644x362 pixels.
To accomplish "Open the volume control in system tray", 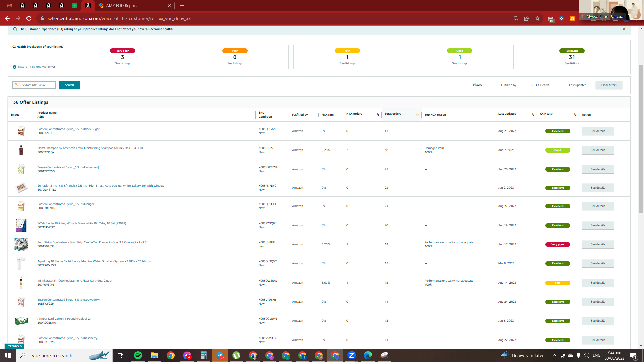I will [586, 355].
